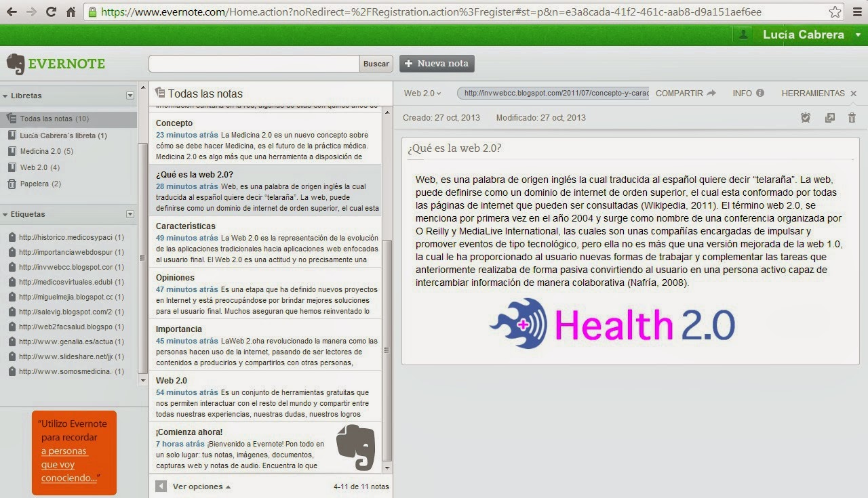This screenshot has height=498, width=868.
Task: Open note in new window icon
Action: [x=829, y=117]
